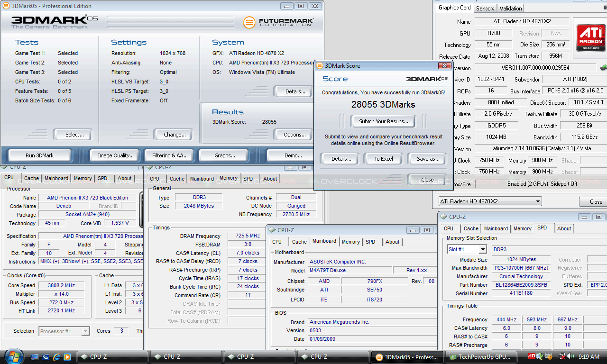
Task: Click the ATI Catalyst tray icon
Action: tap(532, 356)
